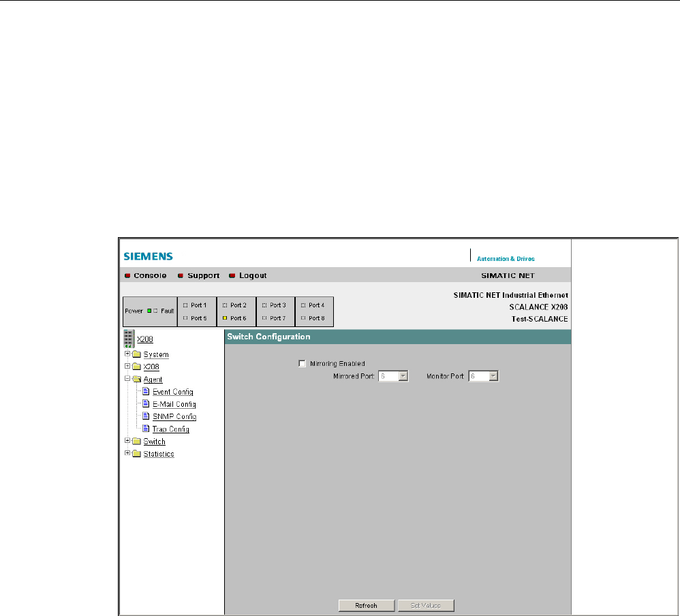The image size is (680, 616).
Task: Click the Switch Configuration heading
Action: [269, 337]
